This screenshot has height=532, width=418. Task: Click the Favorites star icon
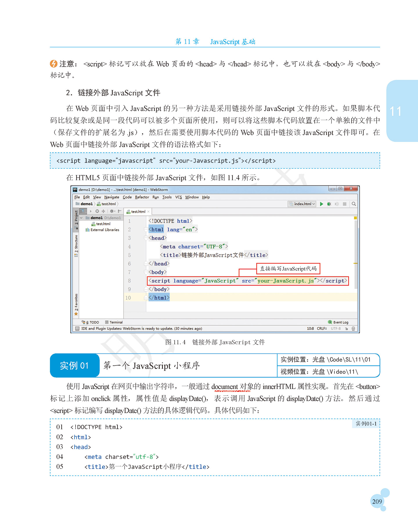point(76,314)
